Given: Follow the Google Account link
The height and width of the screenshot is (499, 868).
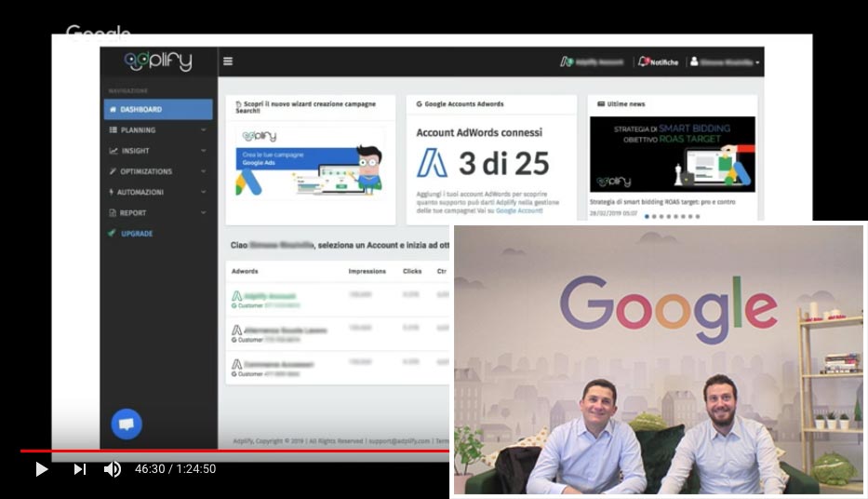Looking at the screenshot, I should (519, 211).
